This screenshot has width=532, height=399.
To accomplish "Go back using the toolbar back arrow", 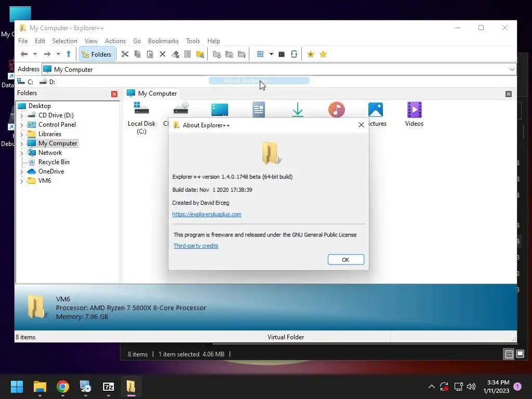I will pyautogui.click(x=24, y=54).
